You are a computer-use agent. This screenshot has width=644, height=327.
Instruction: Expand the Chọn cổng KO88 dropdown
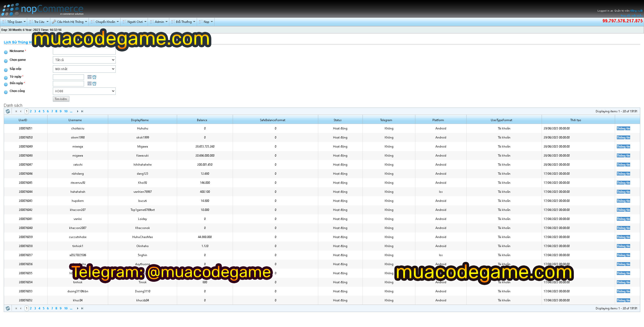point(84,91)
